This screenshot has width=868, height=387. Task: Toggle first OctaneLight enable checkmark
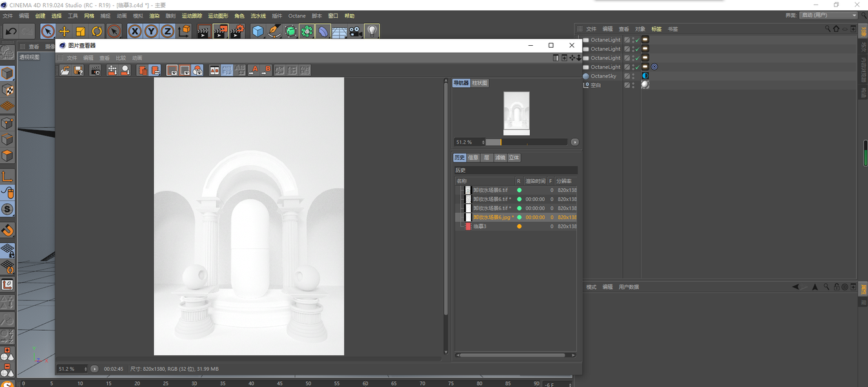637,40
